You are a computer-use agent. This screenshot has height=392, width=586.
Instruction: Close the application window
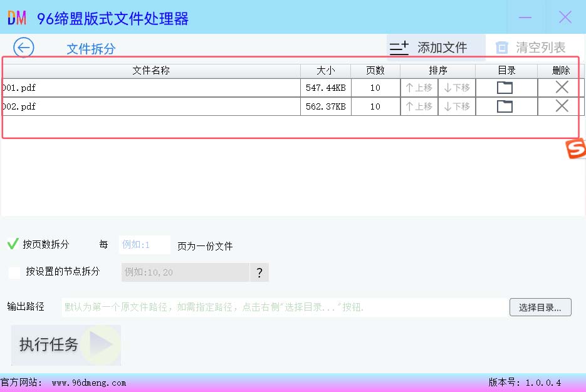point(565,17)
